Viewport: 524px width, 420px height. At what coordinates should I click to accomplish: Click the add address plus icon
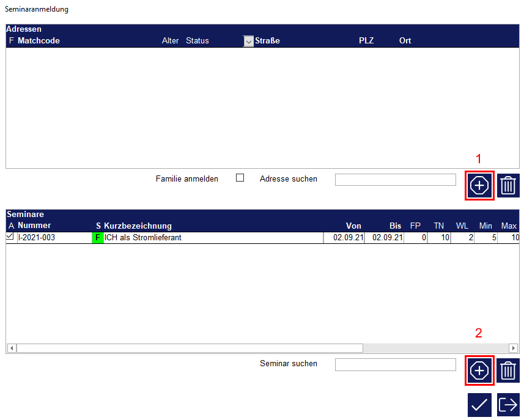pos(479,185)
